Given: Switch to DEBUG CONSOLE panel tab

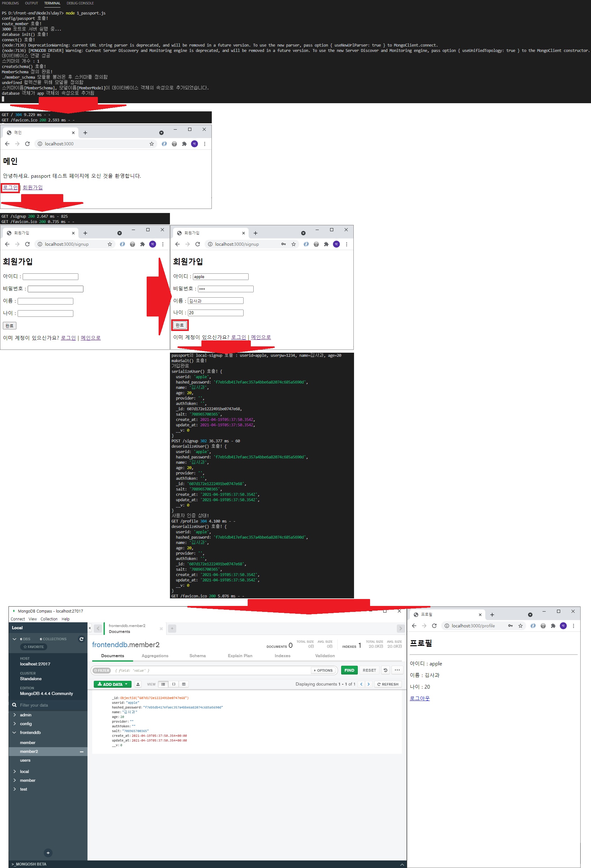Looking at the screenshot, I should (80, 3).
